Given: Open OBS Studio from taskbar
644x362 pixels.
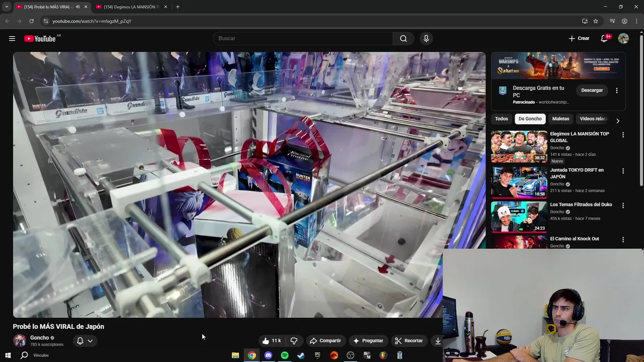Looking at the screenshot, I should (351, 355).
